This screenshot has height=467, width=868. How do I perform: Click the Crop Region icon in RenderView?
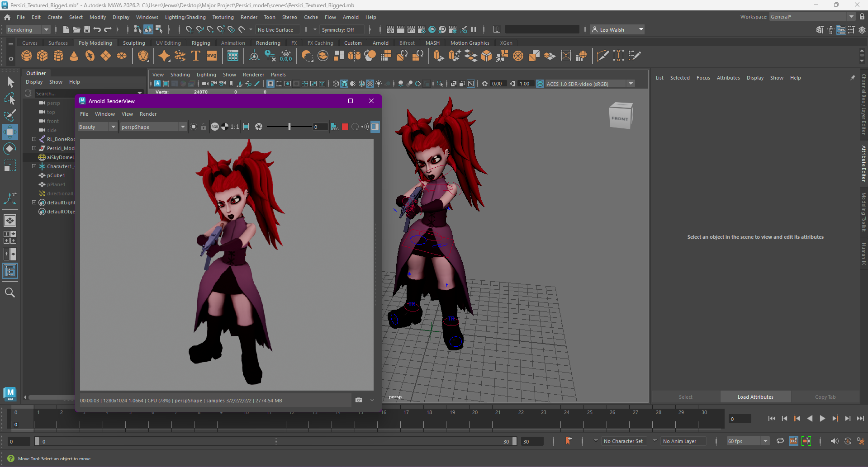(x=246, y=127)
